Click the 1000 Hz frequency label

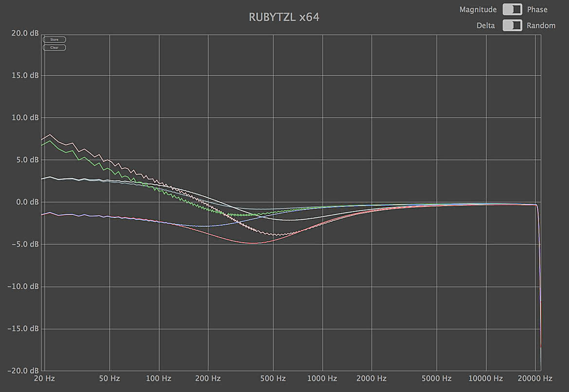pyautogui.click(x=322, y=378)
